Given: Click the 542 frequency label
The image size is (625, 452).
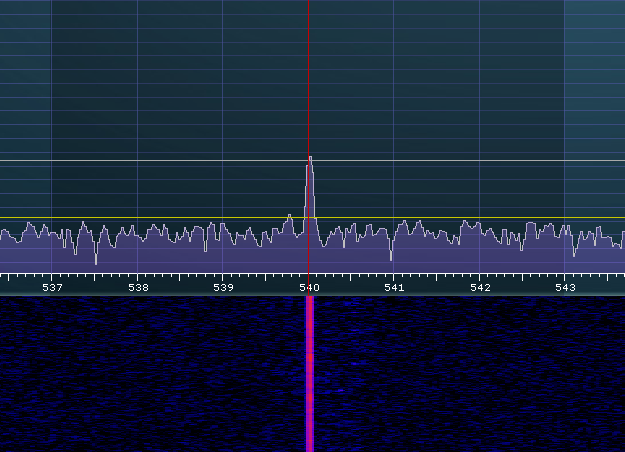Looking at the screenshot, I should (480, 287).
